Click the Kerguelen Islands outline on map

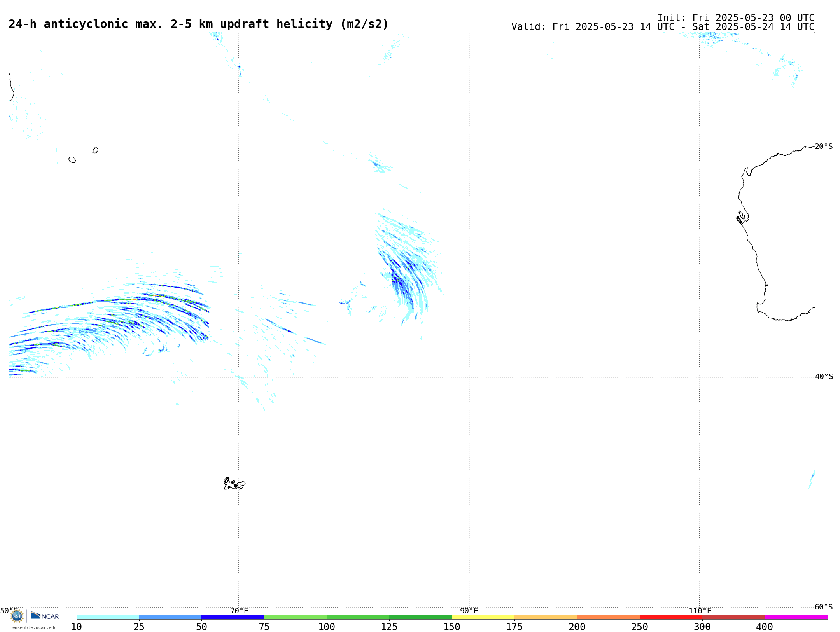point(234,484)
